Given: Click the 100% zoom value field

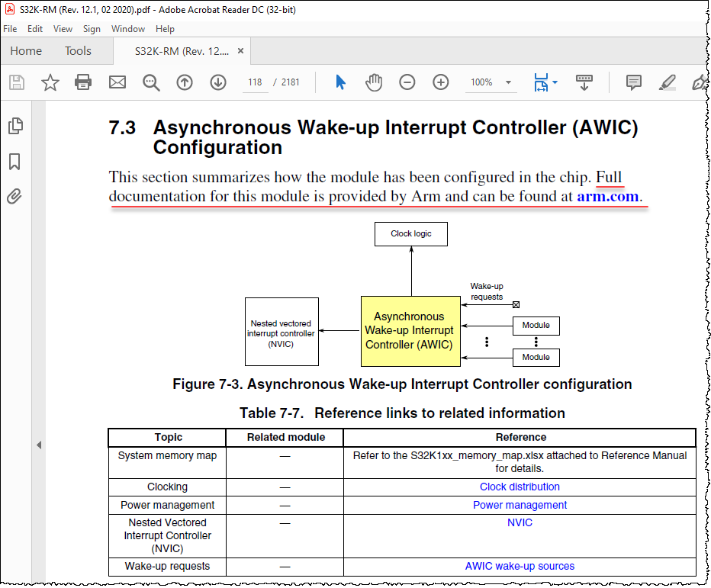Looking at the screenshot, I should point(481,82).
